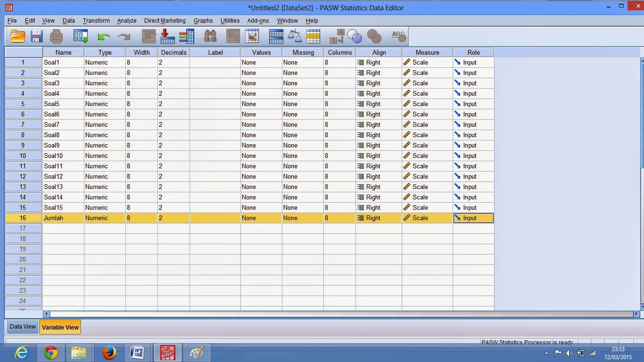Open Role dropdown cell for Soal8

(473, 135)
